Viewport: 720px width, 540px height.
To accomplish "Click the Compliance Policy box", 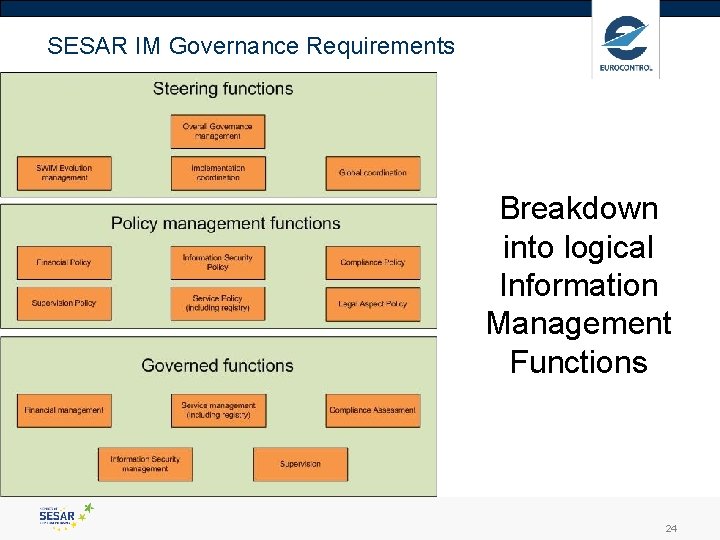I will coord(373,263).
